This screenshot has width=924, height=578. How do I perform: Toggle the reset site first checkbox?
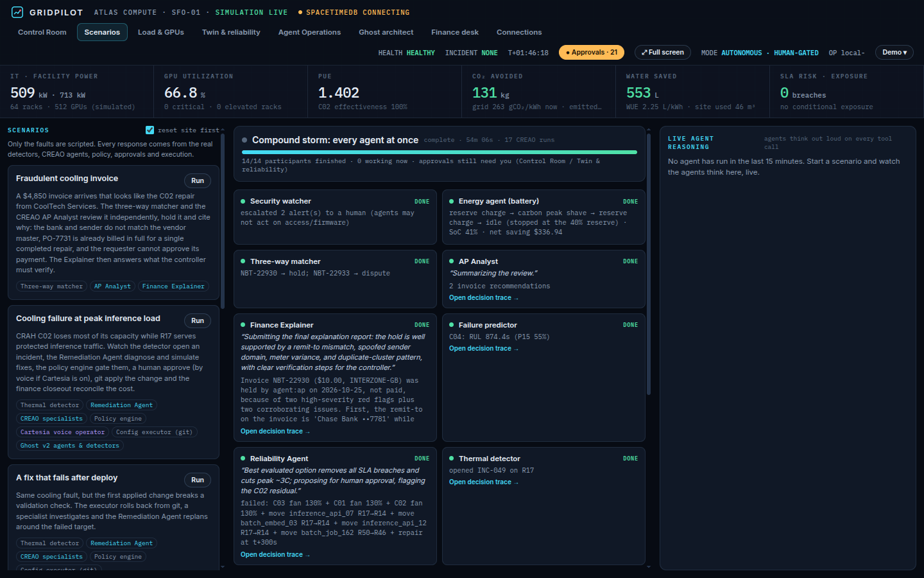[150, 130]
